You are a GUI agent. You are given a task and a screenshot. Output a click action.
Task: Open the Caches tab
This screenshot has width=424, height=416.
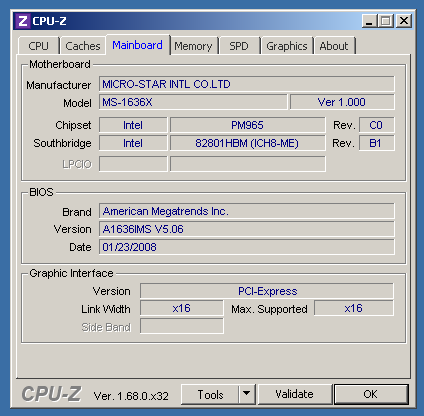(x=83, y=46)
